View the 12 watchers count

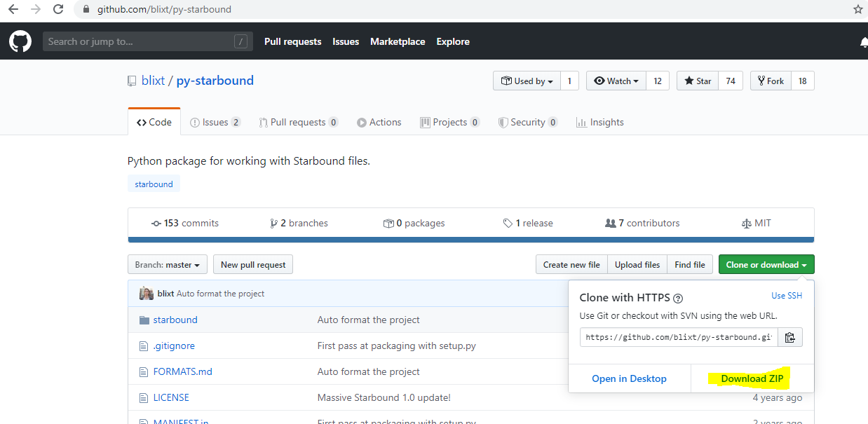point(658,81)
